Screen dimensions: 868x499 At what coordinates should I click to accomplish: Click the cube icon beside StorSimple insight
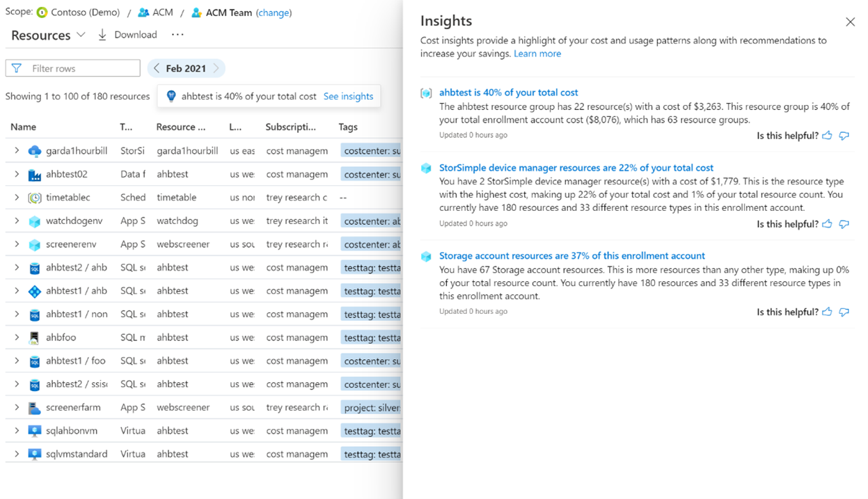tap(426, 168)
